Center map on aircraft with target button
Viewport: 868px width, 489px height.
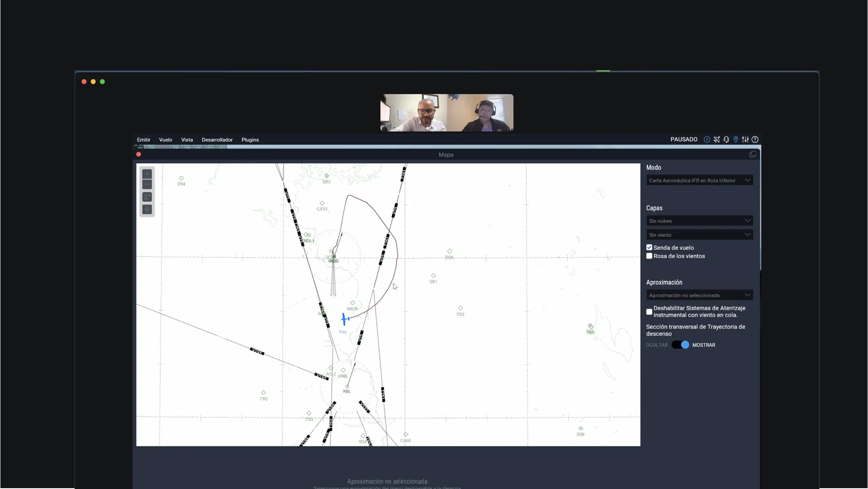[x=147, y=210]
